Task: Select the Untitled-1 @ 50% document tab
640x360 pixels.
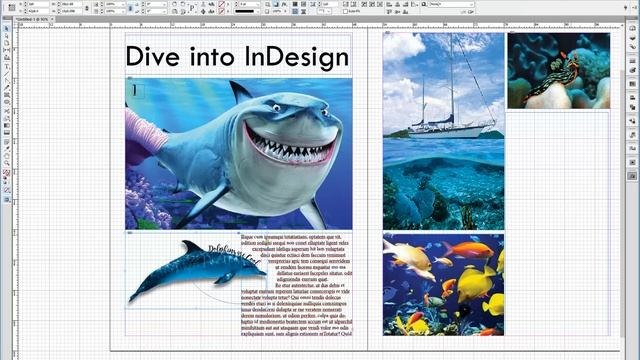Action: [x=33, y=19]
